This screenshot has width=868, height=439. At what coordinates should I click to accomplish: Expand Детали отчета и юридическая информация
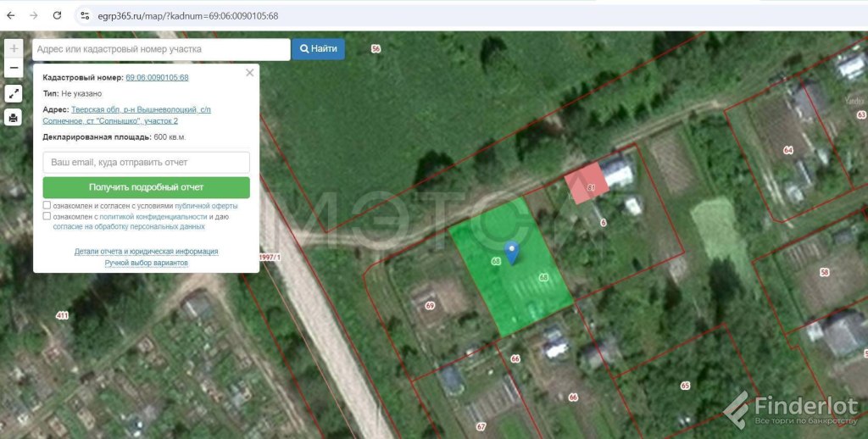pos(146,252)
